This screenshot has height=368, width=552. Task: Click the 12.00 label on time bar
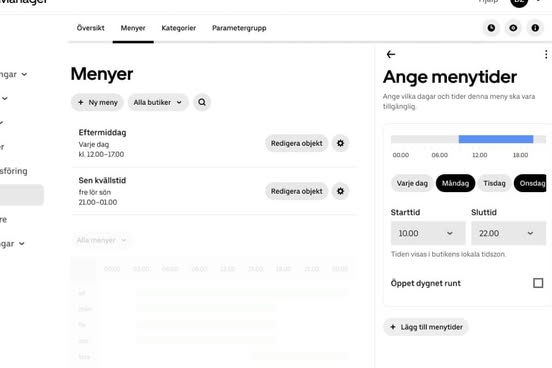(x=479, y=155)
